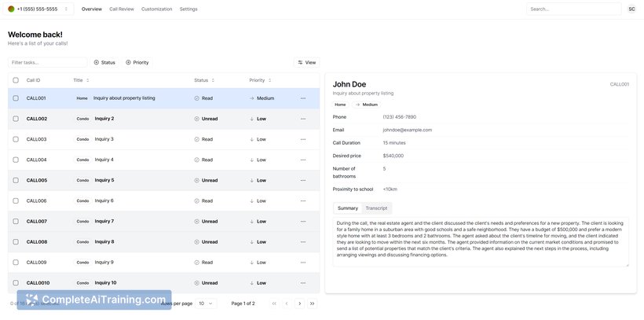
Task: Sort calls by Title column
Action: pyautogui.click(x=81, y=80)
